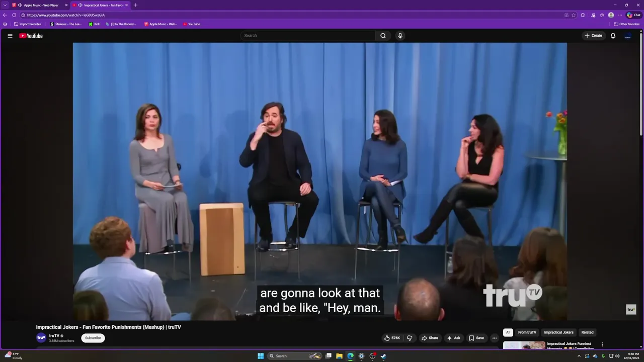Open the Windows Start menu
The image size is (644, 362).
click(261, 356)
